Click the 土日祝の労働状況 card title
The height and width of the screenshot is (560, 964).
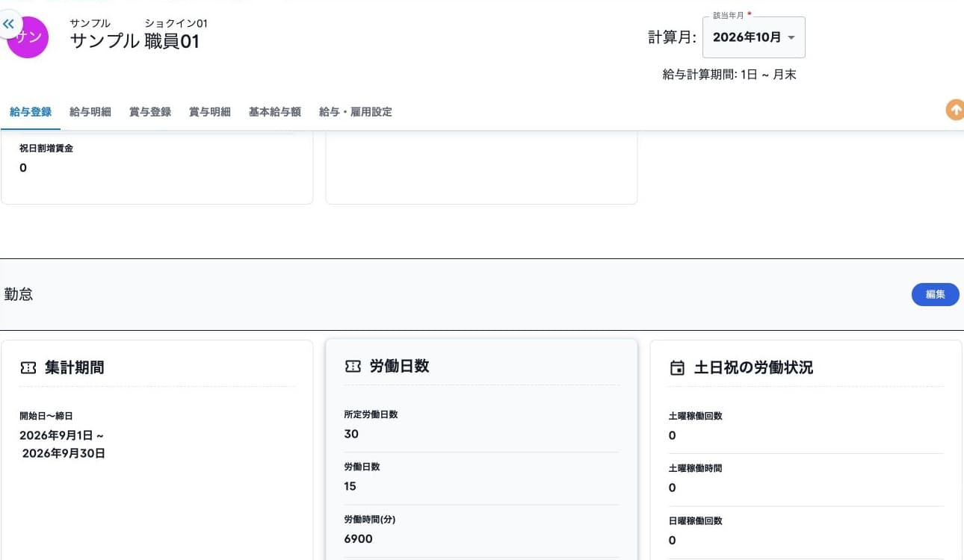tap(753, 367)
